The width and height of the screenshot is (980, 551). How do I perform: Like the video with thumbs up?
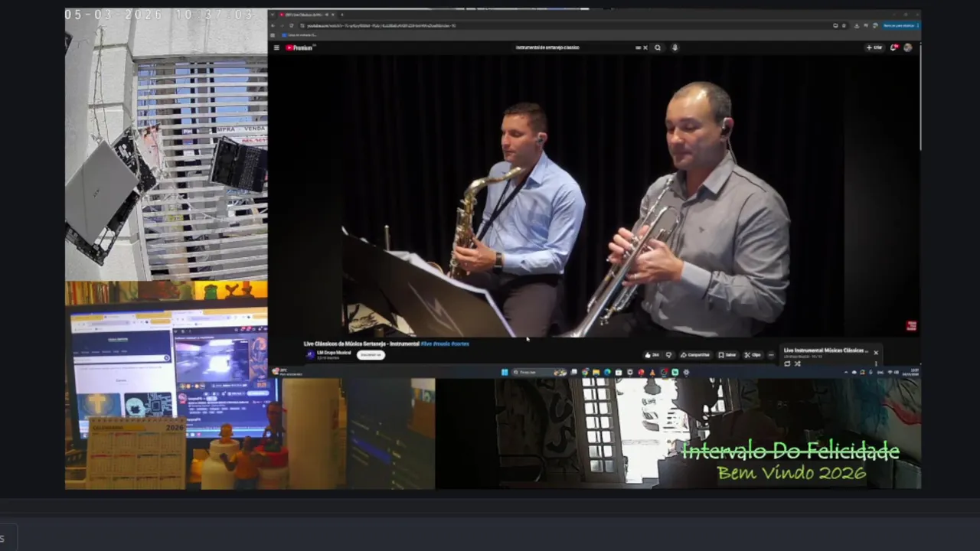[652, 355]
